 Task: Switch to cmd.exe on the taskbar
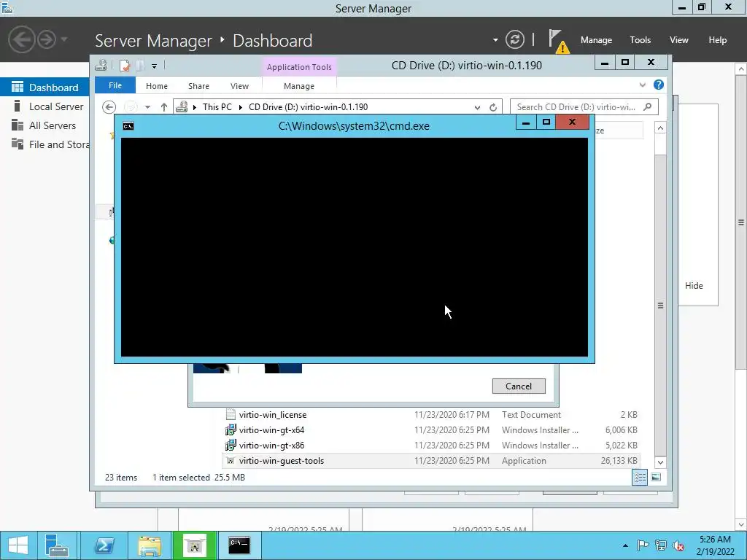(239, 545)
